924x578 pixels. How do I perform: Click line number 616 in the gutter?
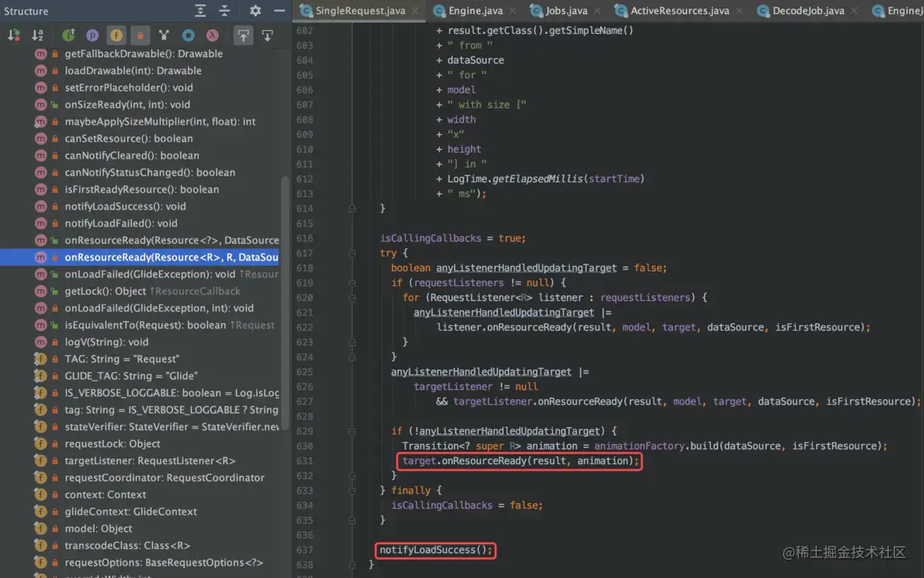tap(304, 238)
